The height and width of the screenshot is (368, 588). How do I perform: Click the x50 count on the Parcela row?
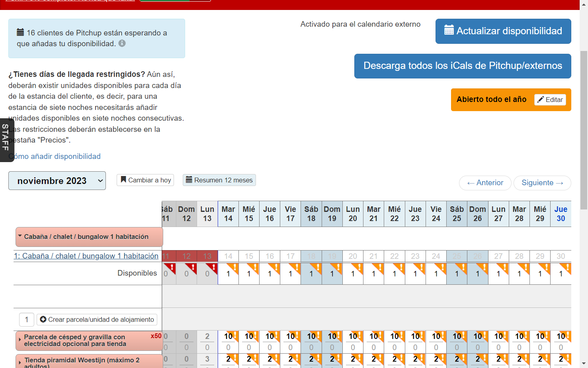(x=156, y=336)
